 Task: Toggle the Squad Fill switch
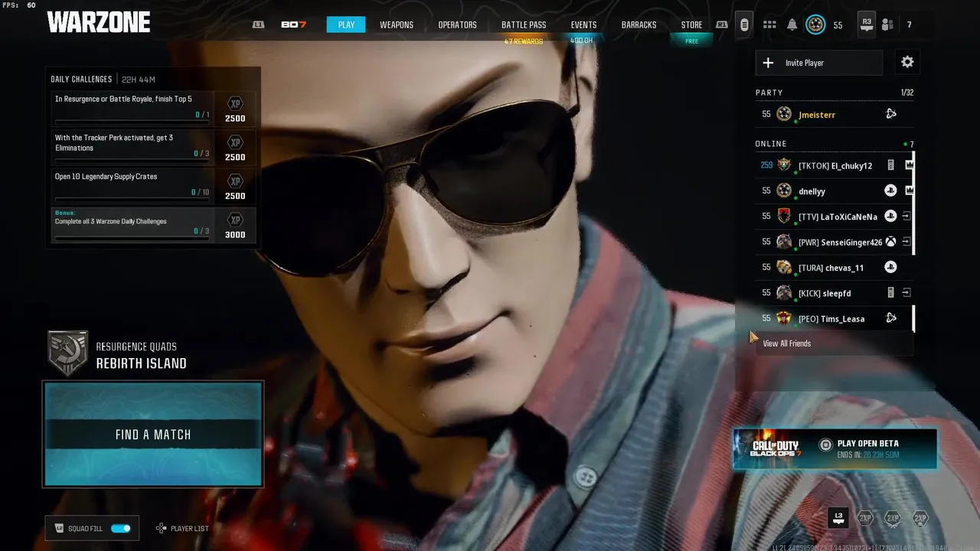coord(121,528)
